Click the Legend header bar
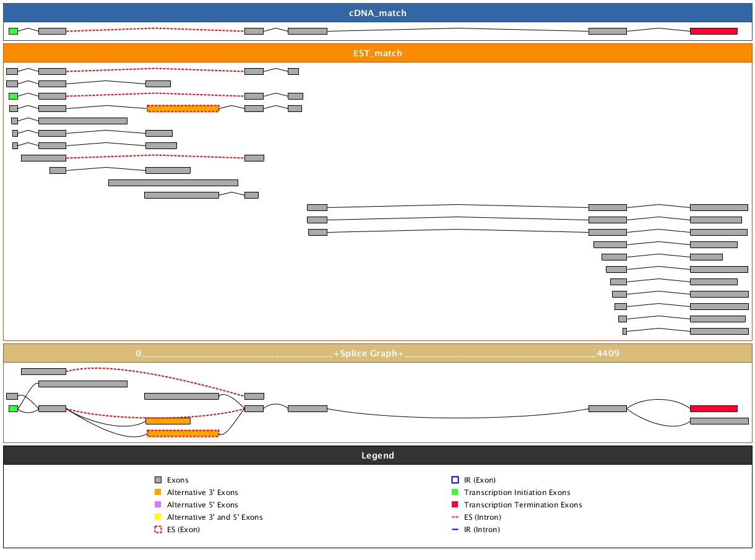 coord(377,455)
